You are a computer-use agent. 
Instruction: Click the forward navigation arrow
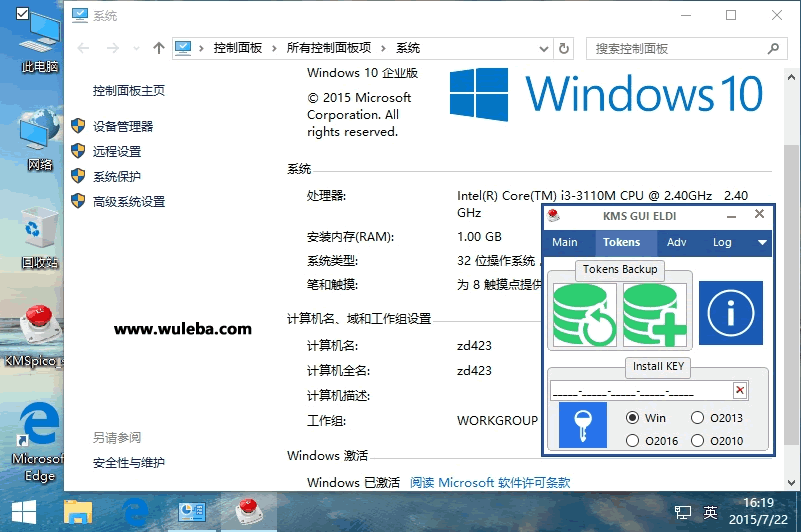113,49
